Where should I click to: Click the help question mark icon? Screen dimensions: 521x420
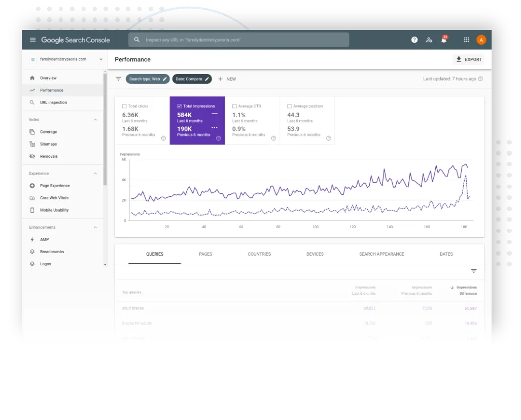[414, 40]
